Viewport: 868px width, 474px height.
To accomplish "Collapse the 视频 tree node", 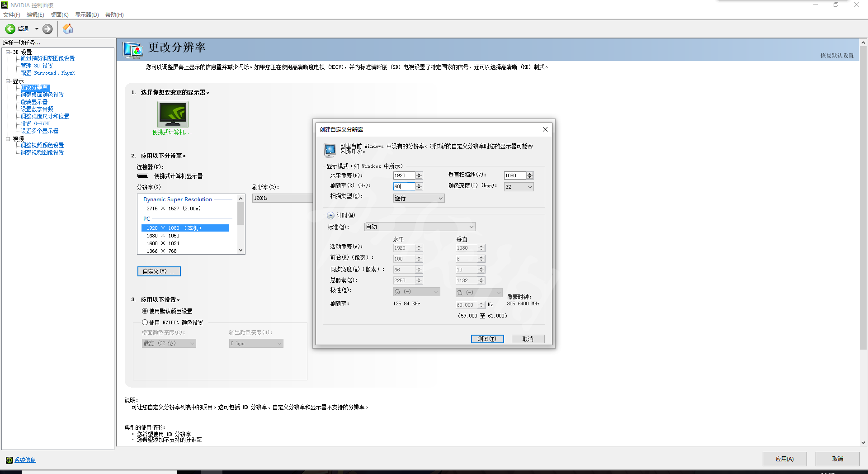I will (8, 139).
